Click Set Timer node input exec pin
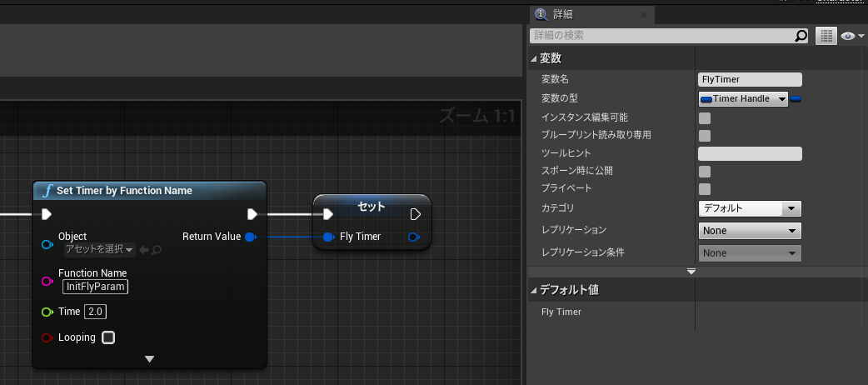868x385 pixels. point(47,214)
